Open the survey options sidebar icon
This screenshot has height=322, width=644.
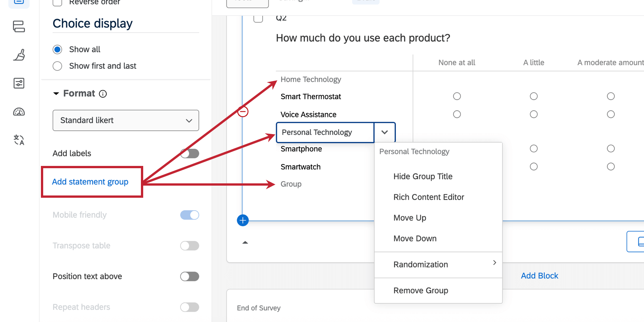[x=19, y=83]
